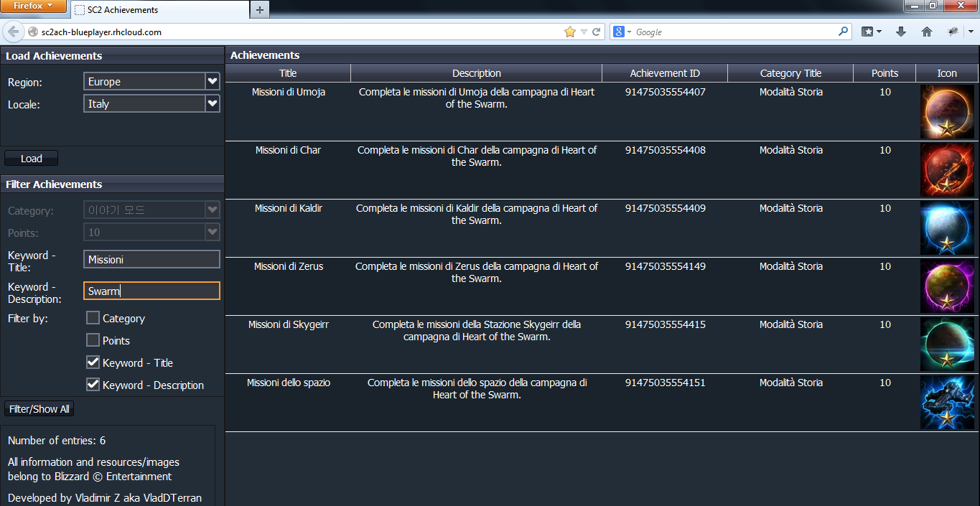Click the Load button
The height and width of the screenshot is (506, 980).
[31, 159]
